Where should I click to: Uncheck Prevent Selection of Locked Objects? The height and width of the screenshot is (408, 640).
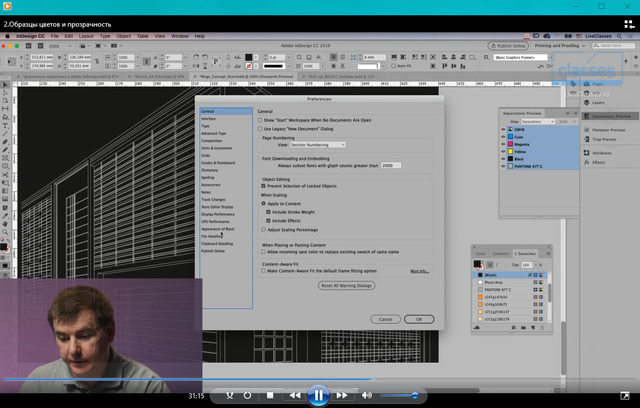[263, 188]
